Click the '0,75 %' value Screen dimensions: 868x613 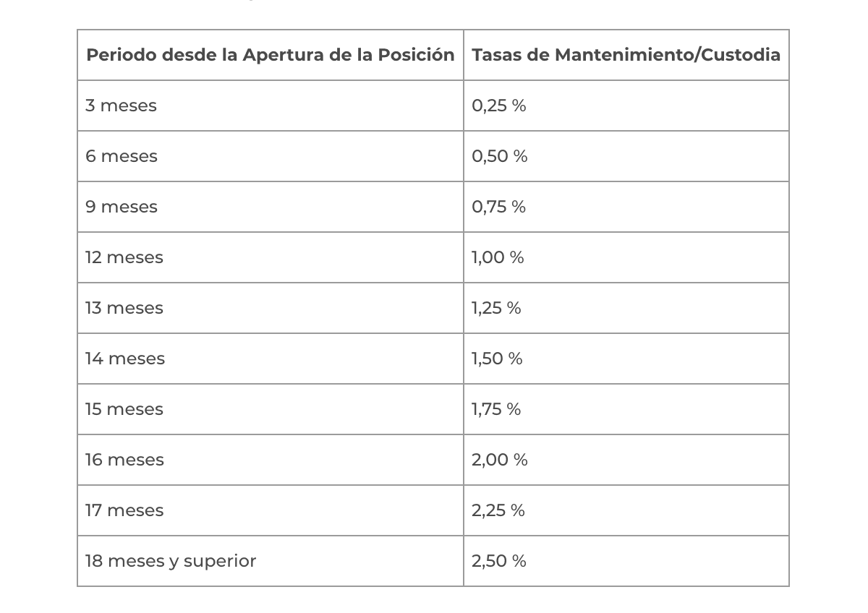[499, 207]
